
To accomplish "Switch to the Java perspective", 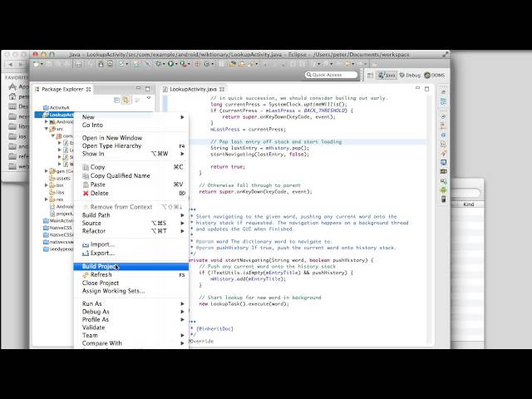I will [387, 76].
